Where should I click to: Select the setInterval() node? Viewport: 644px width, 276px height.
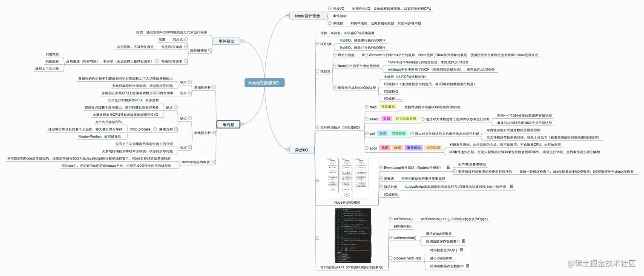tap(402, 226)
